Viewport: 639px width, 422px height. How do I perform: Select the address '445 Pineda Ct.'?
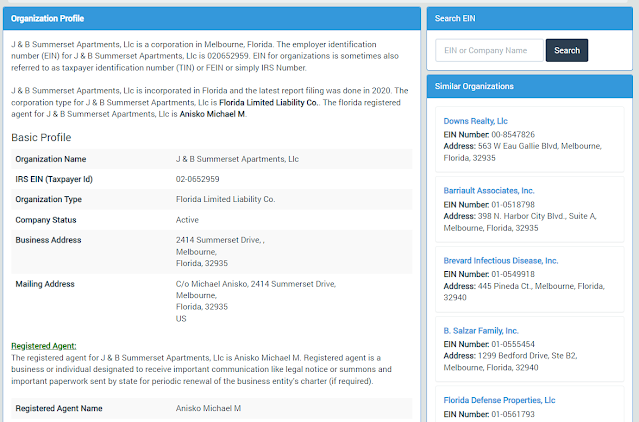[504, 286]
